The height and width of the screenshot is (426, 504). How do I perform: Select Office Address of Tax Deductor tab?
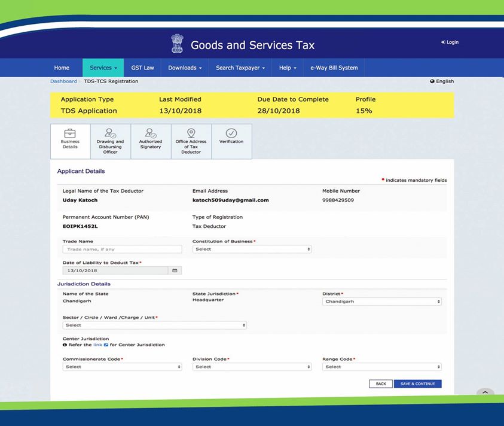click(x=191, y=142)
